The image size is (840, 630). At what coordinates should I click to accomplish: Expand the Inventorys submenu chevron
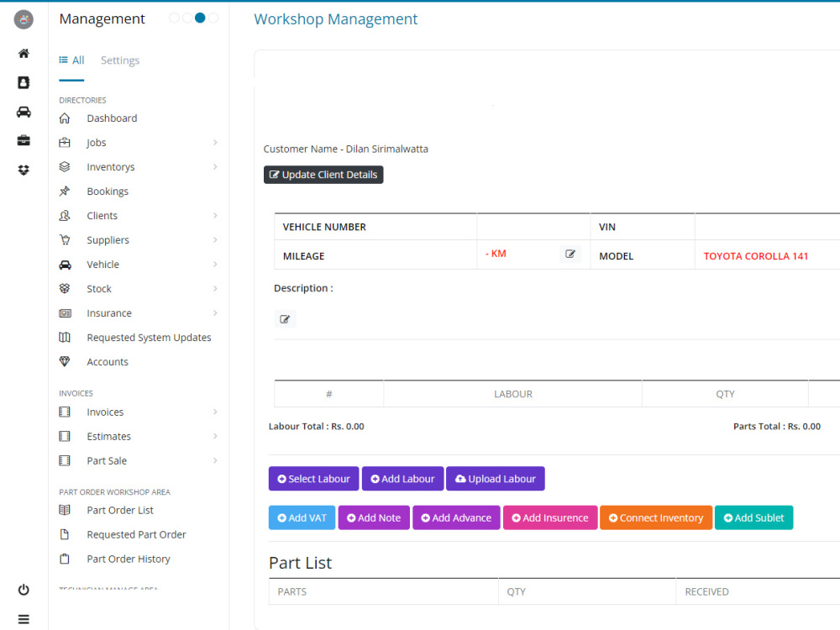pyautogui.click(x=215, y=166)
